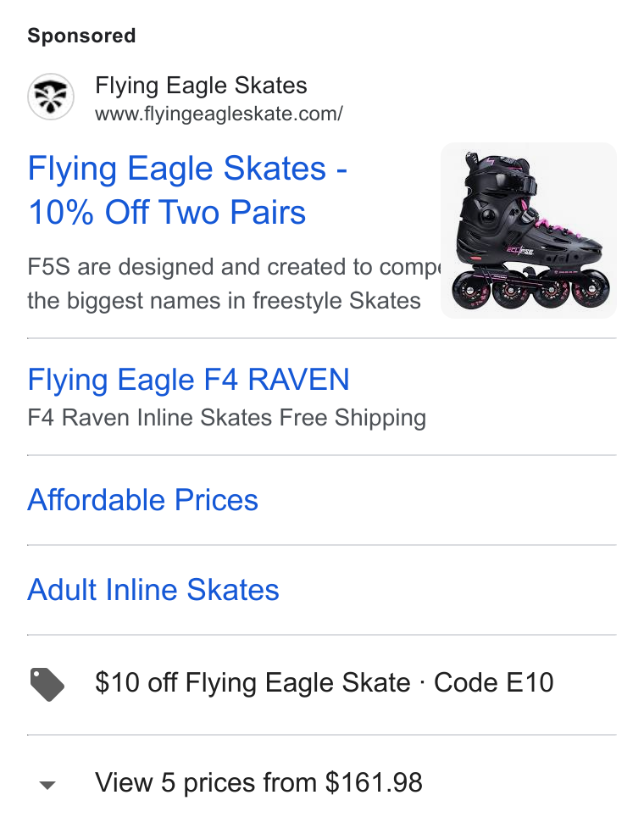Open 'Flying Eagle Skates - 10% Off Two Pairs' headline
This screenshot has height=834, width=644.
(x=187, y=191)
